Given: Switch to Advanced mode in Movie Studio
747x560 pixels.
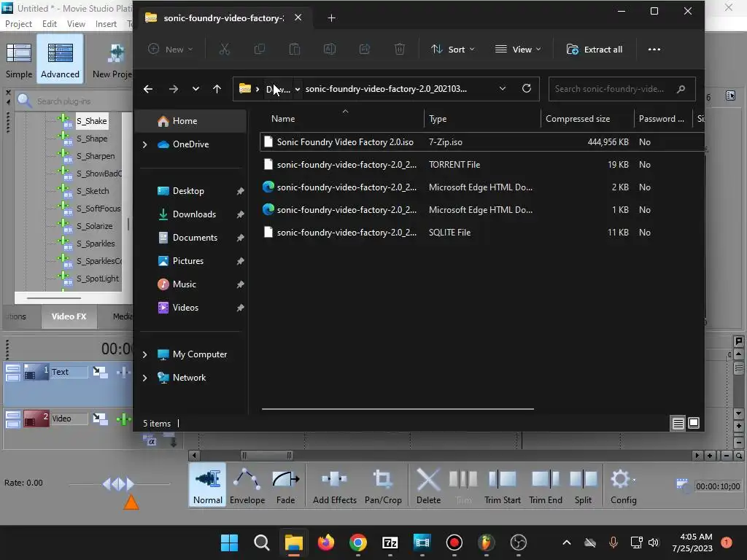Looking at the screenshot, I should [x=60, y=60].
